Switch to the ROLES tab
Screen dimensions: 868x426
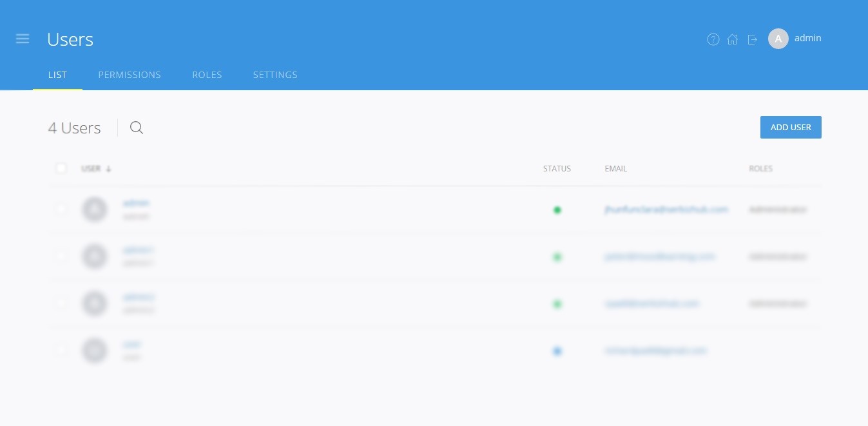coord(207,75)
